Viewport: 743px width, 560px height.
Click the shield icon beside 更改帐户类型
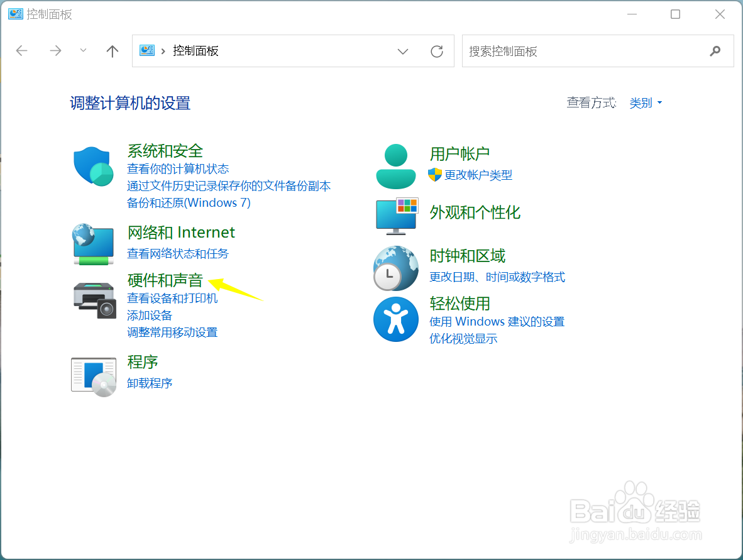tap(434, 175)
